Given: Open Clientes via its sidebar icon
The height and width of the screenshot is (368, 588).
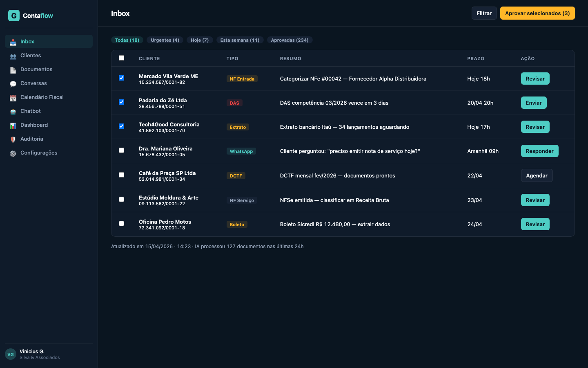Looking at the screenshot, I should (x=13, y=56).
